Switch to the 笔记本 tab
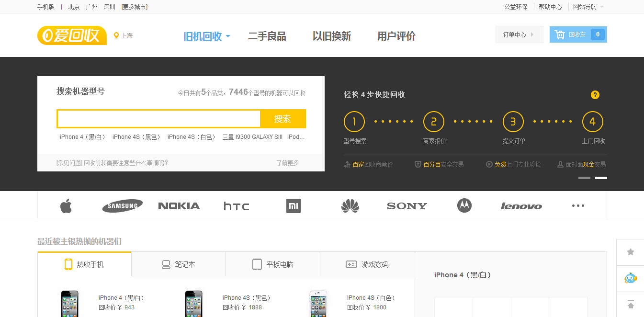Image resolution: width=644 pixels, height=317 pixels. [179, 264]
